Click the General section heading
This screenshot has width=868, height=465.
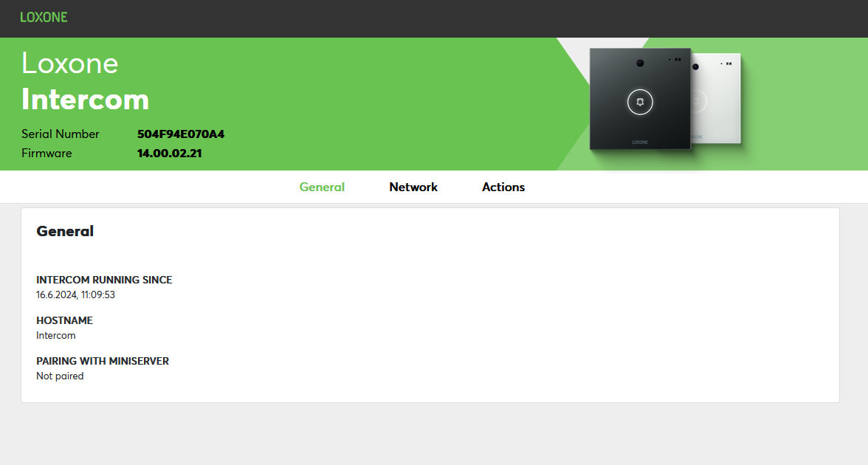point(65,232)
